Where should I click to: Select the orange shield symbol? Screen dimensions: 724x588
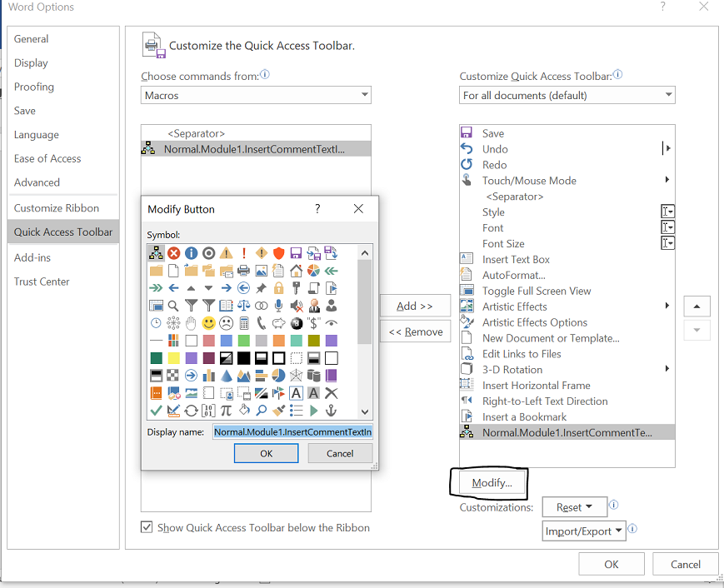pos(278,253)
